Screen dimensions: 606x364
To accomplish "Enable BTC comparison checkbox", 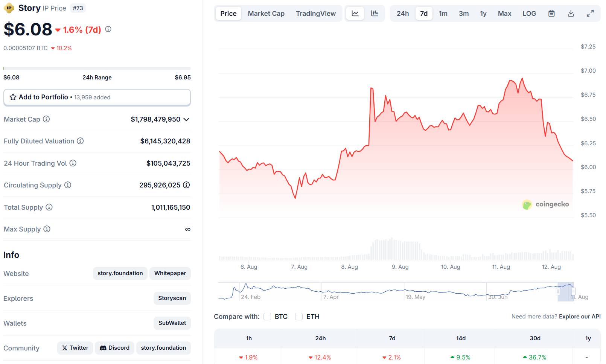I will tap(267, 317).
